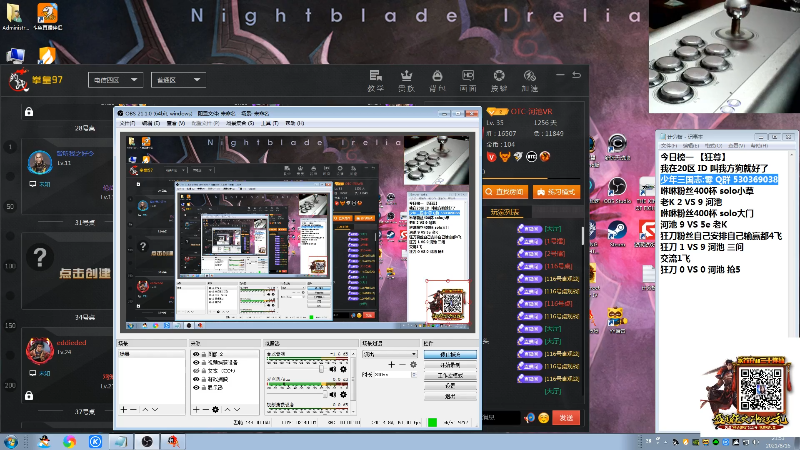Screen dimensions: 800x450
Task: Mute the second audio mixer channel
Action: 333,394
